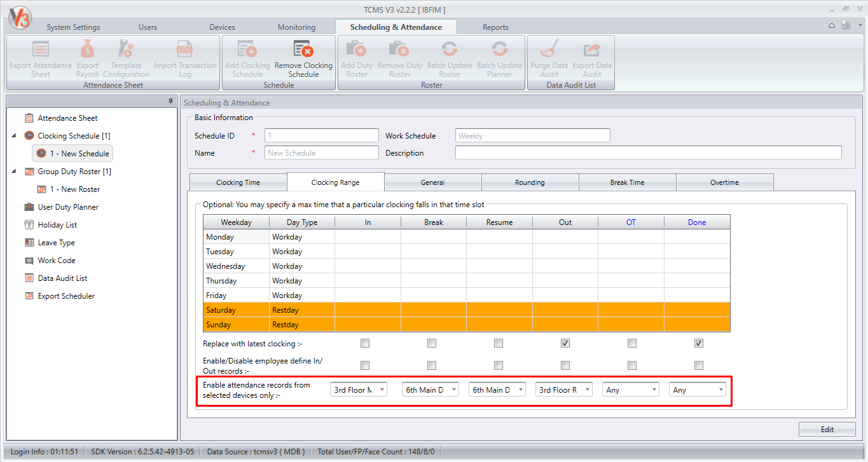This screenshot has height=462, width=868.
Task: Open Leave Type in the sidebar
Action: coord(56,243)
